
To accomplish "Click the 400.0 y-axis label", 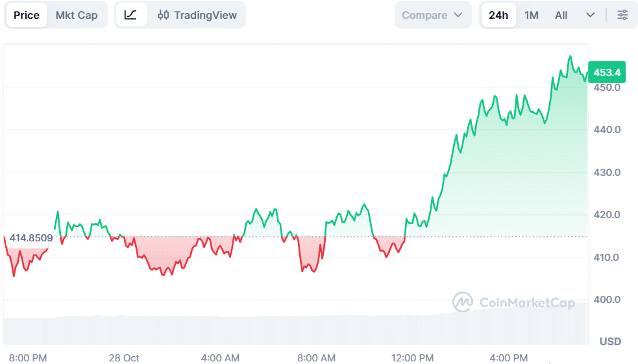I will coord(607,300).
